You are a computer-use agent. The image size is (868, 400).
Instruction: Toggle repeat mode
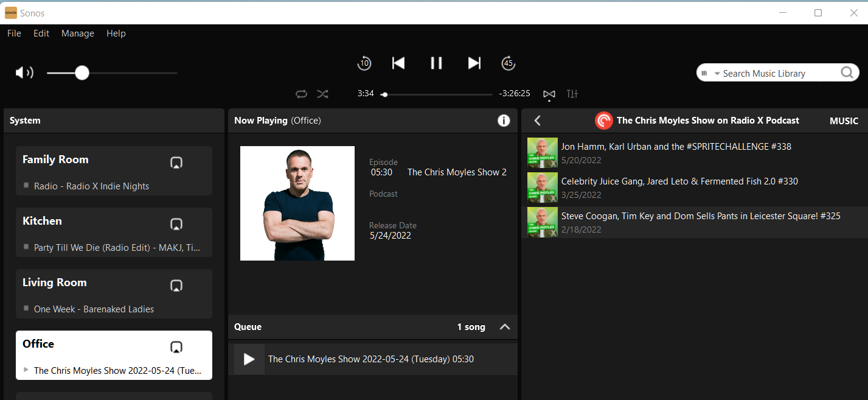(301, 94)
